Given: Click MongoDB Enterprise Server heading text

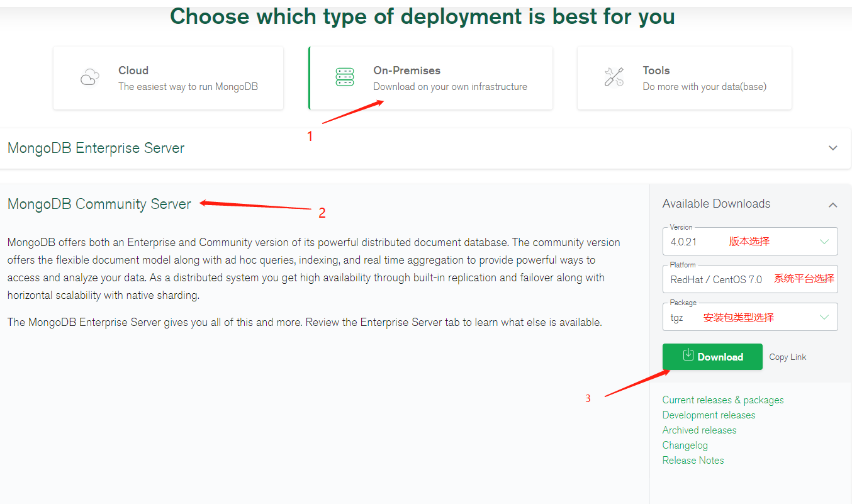Looking at the screenshot, I should 96,148.
